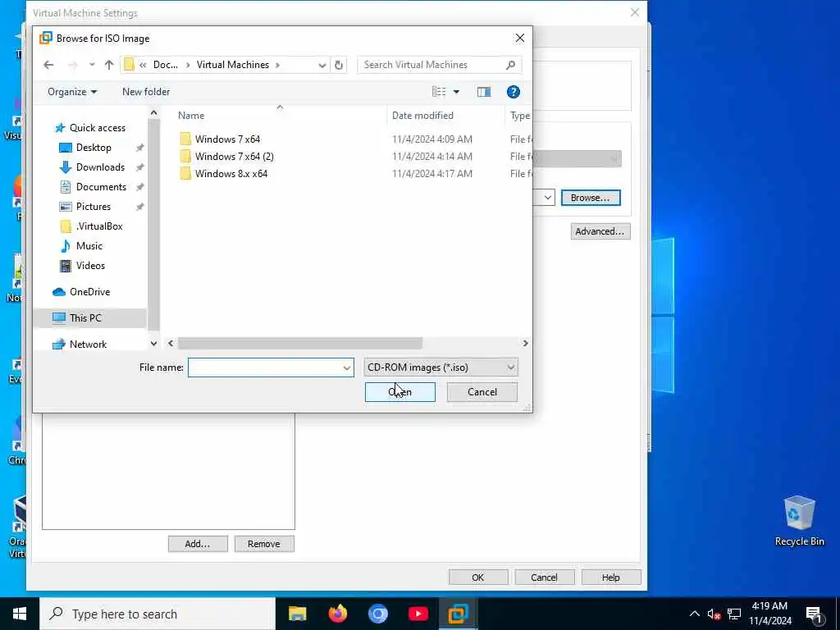Cancel the Browse for ISO Image dialog
Image resolution: width=840 pixels, height=630 pixels.
click(x=482, y=392)
